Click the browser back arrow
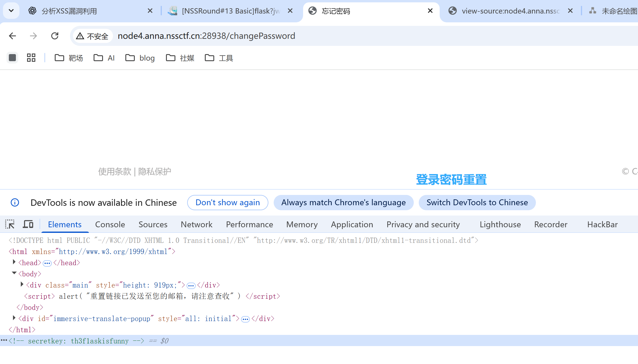 [12, 36]
